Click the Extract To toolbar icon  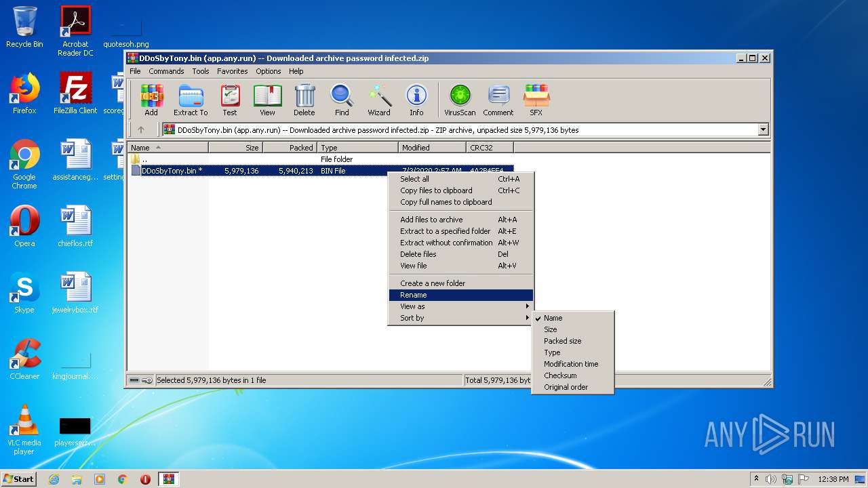(191, 100)
